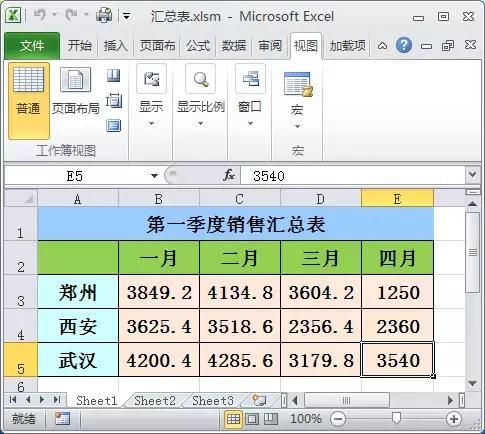Click the quick print printer icon

coord(104,15)
